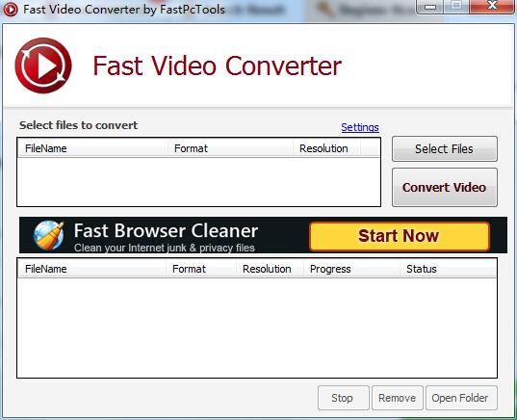
Task: Minimize the Fast Video Converter window
Action: coord(430,7)
